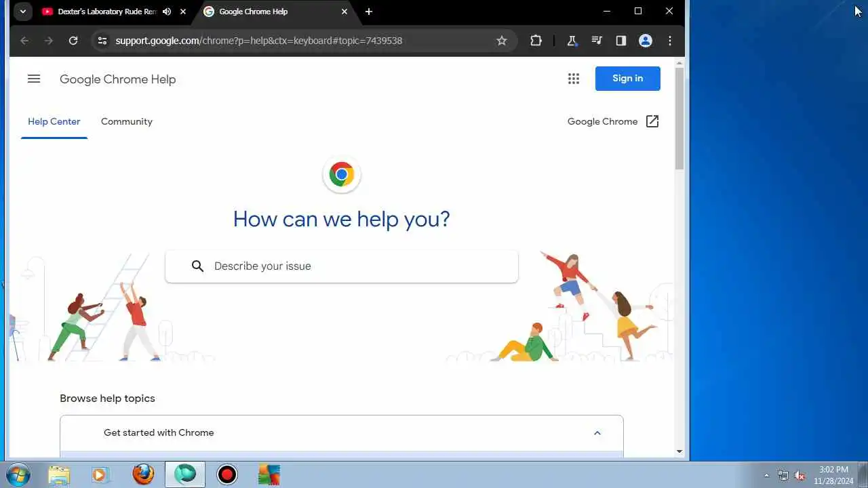
Task: Click the page scrollbar up arrow
Action: click(x=679, y=64)
